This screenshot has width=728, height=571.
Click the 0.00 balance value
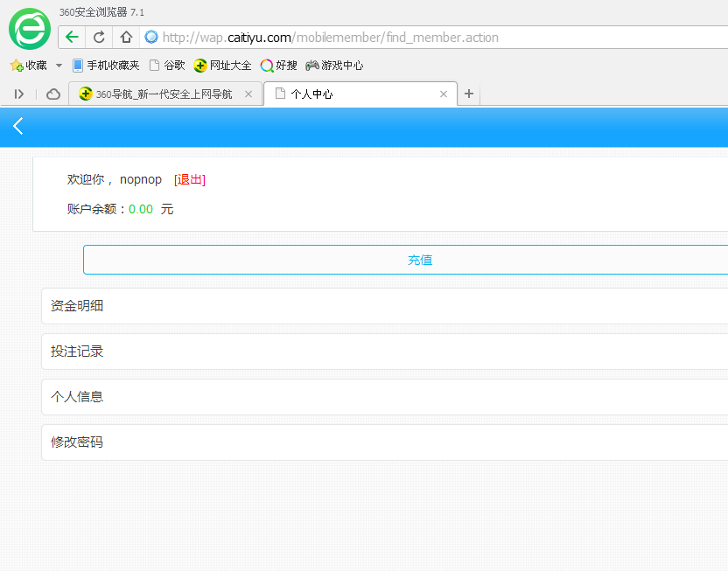pyautogui.click(x=141, y=209)
